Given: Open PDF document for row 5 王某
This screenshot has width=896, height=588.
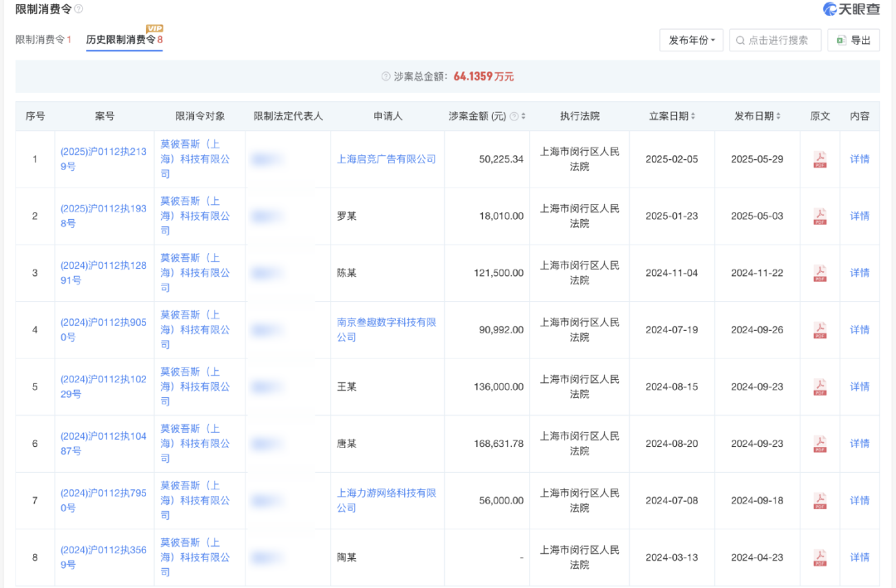Looking at the screenshot, I should [820, 386].
